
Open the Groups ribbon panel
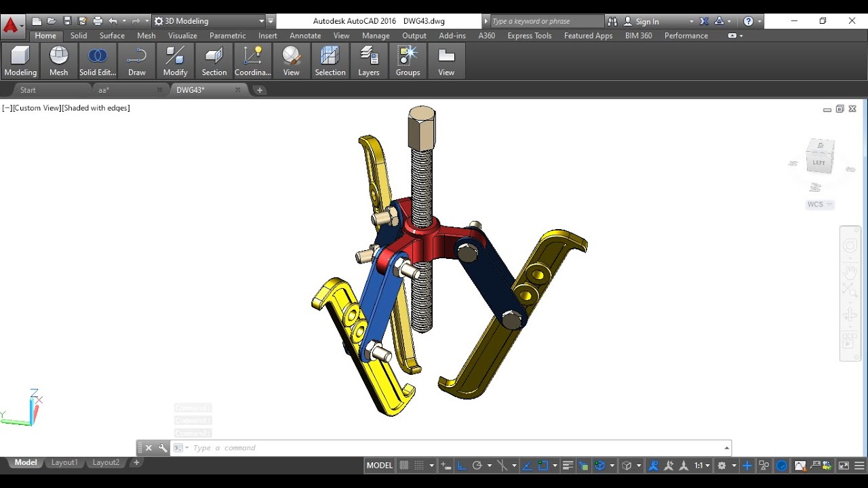click(408, 60)
